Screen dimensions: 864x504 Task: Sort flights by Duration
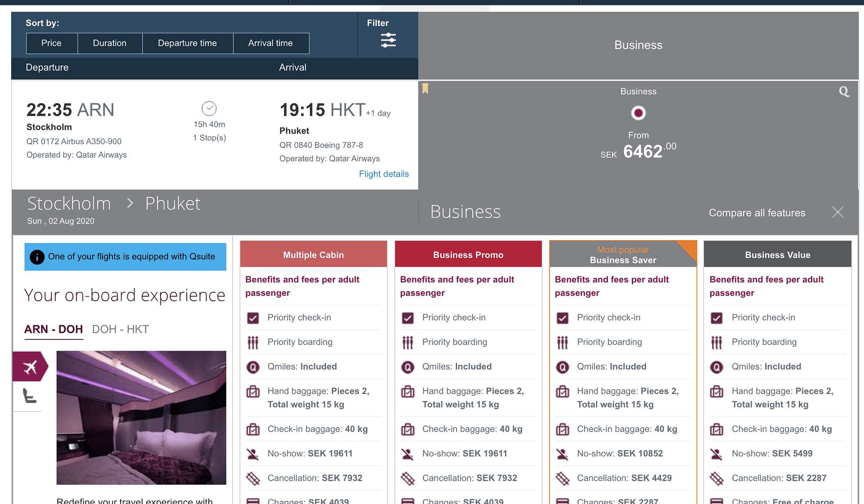pos(110,43)
